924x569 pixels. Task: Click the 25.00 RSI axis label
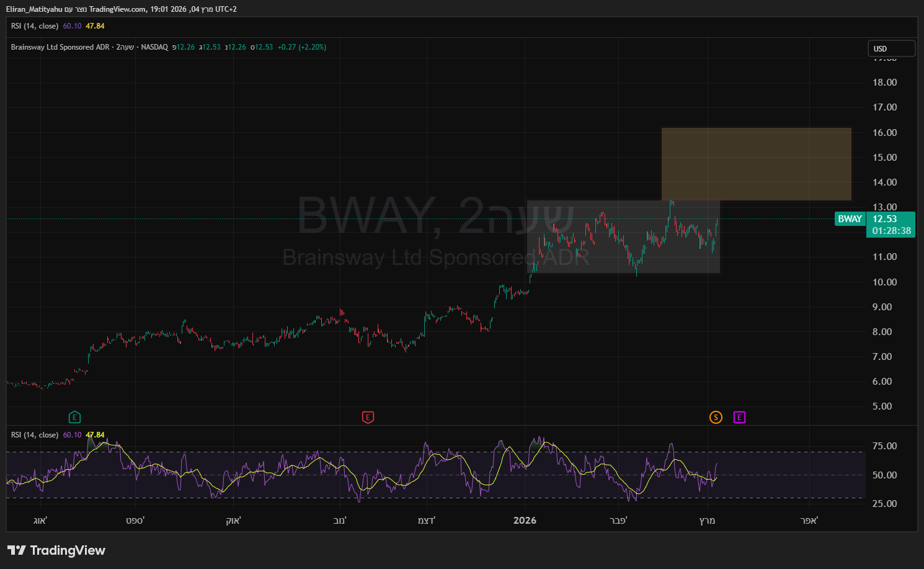(x=885, y=503)
